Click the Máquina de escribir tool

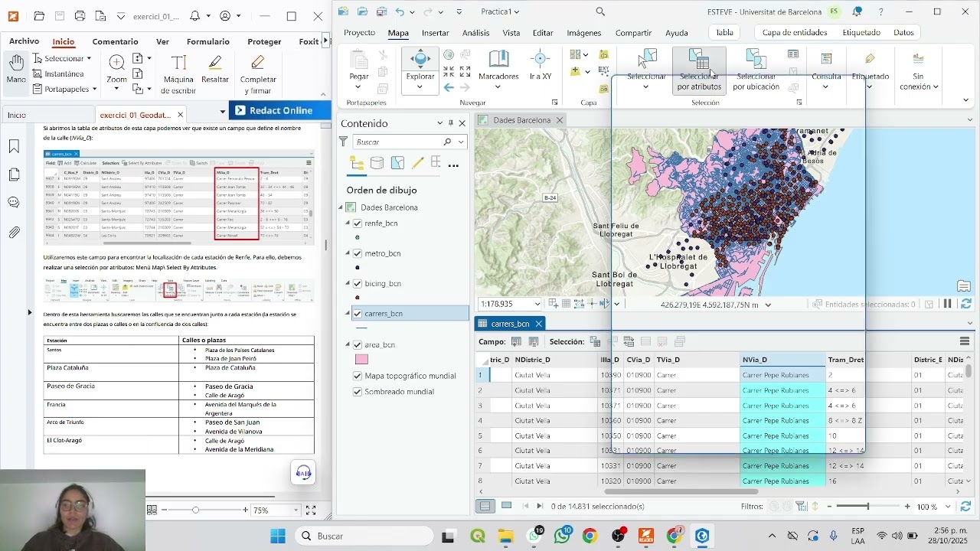(178, 73)
